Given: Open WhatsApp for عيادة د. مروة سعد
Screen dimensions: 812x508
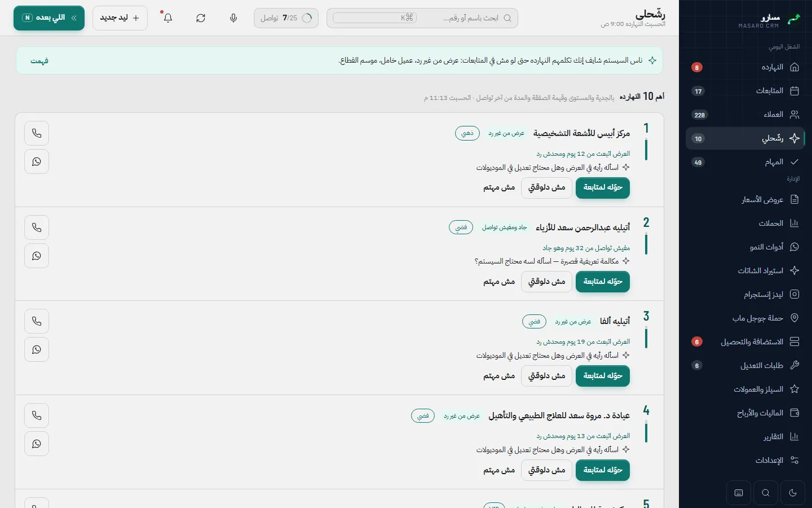Looking at the screenshot, I should [x=37, y=444].
